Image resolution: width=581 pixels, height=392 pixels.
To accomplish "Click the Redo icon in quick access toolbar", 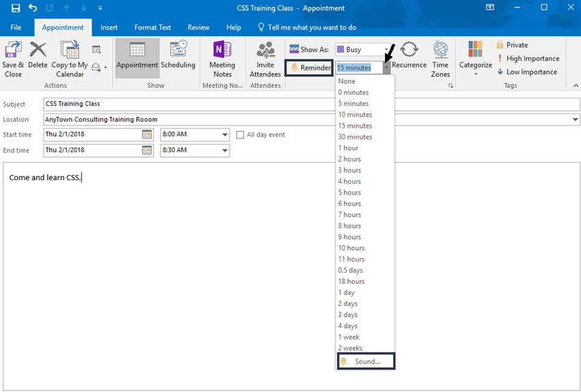I will coord(49,8).
